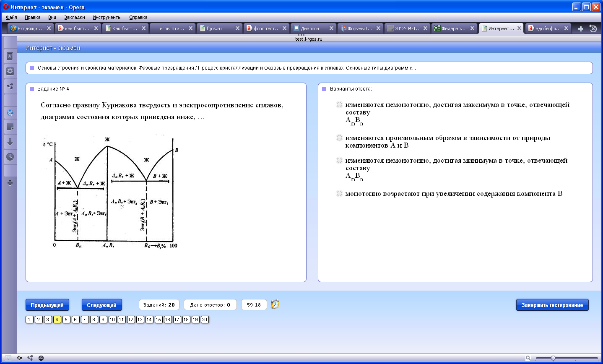
Task: Toggle panels button in status bar
Action: [x=8, y=358]
